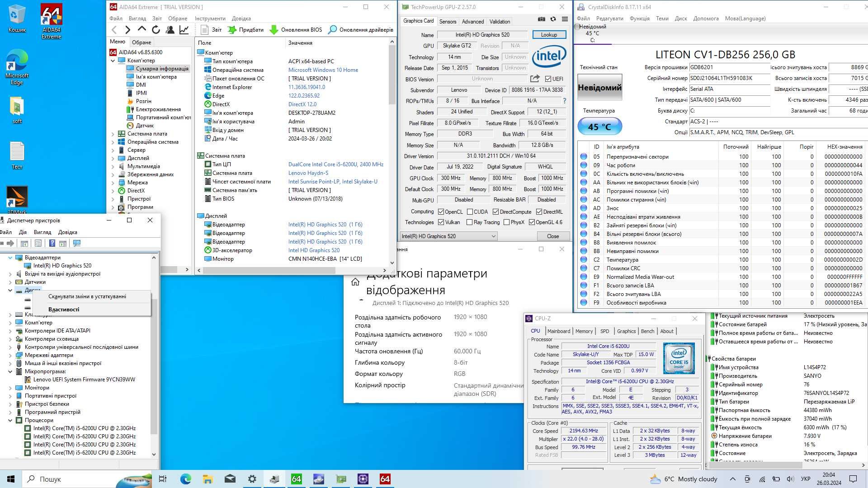The image size is (868, 488).
Task: Toggle Ray Tracing checkbox in GPU-Z
Action: [469, 222]
